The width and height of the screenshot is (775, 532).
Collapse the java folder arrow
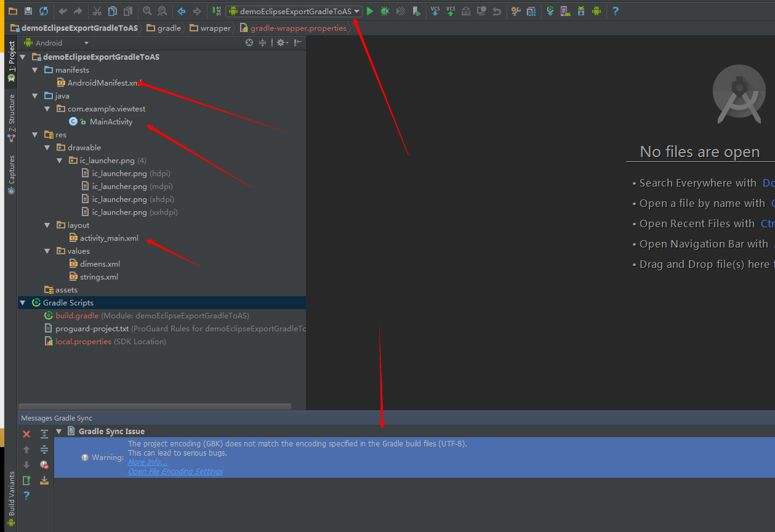tap(36, 95)
